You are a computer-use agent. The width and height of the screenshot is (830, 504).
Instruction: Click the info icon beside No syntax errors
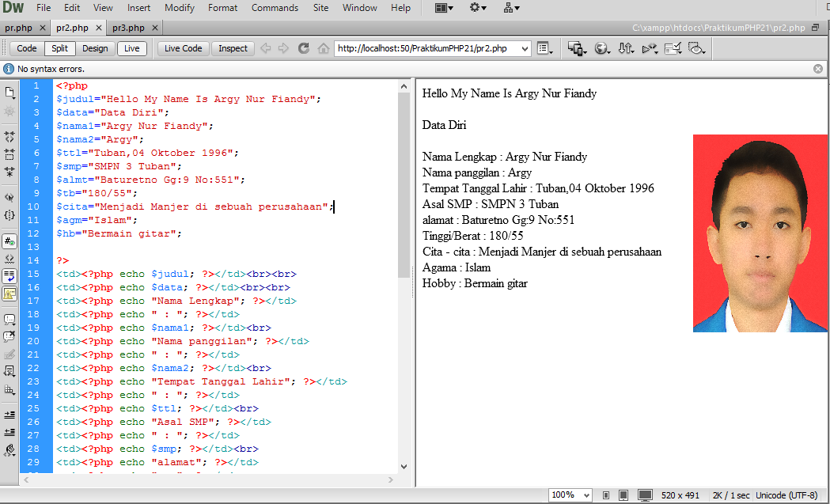click(9, 69)
